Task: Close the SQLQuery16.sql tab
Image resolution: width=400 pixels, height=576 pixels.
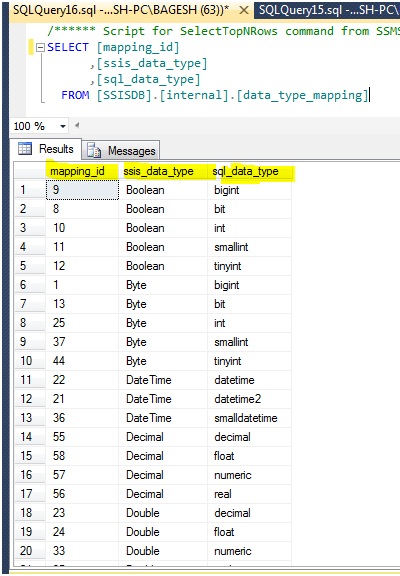Action: [x=243, y=10]
